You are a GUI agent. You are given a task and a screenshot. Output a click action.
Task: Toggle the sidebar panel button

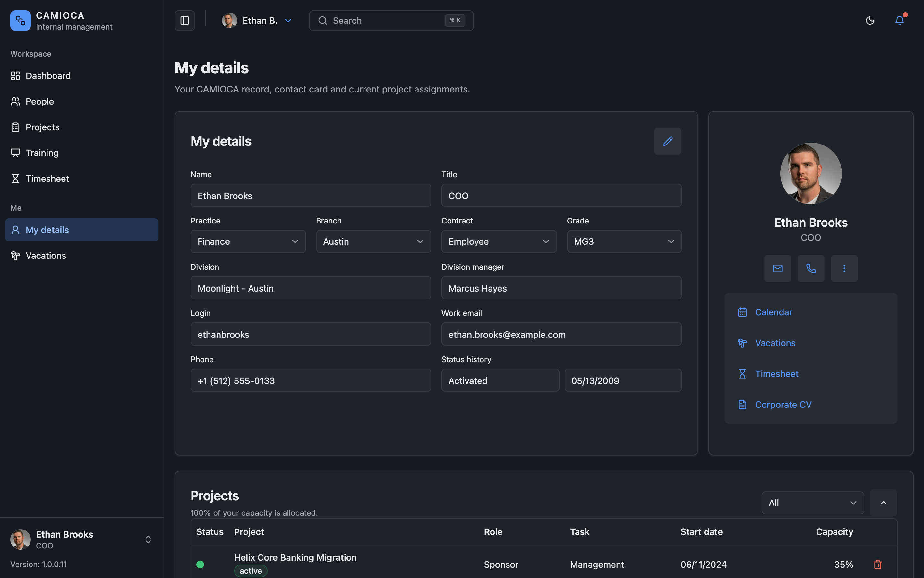(x=185, y=21)
